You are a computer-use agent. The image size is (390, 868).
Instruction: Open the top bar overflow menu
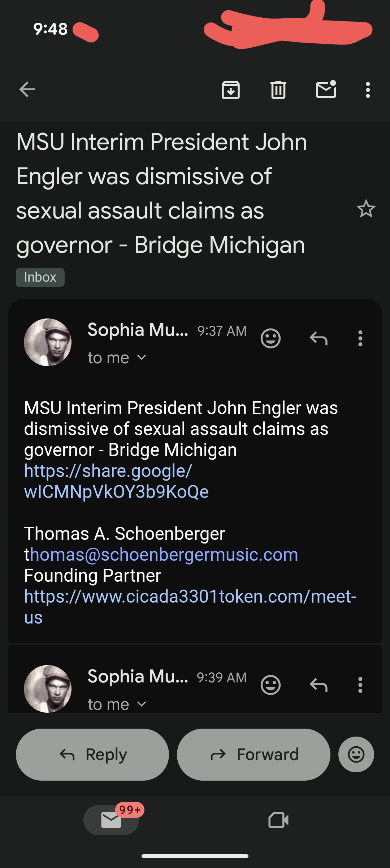click(368, 90)
